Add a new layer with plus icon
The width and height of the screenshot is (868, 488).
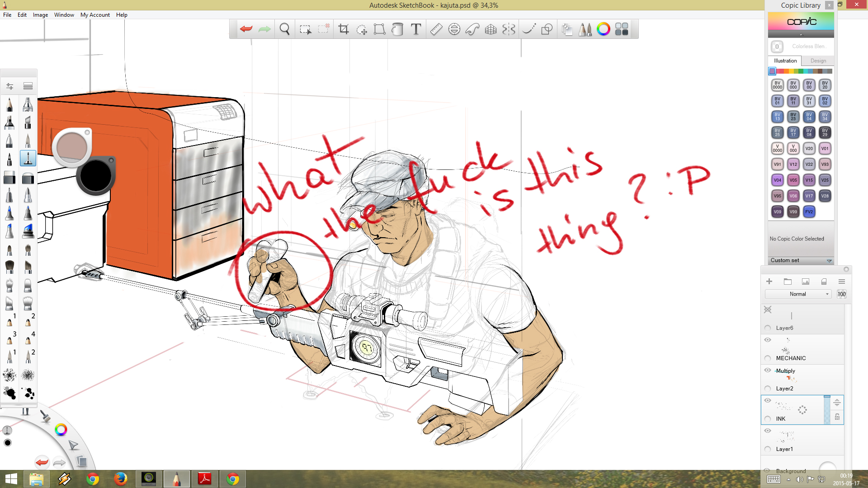(769, 281)
